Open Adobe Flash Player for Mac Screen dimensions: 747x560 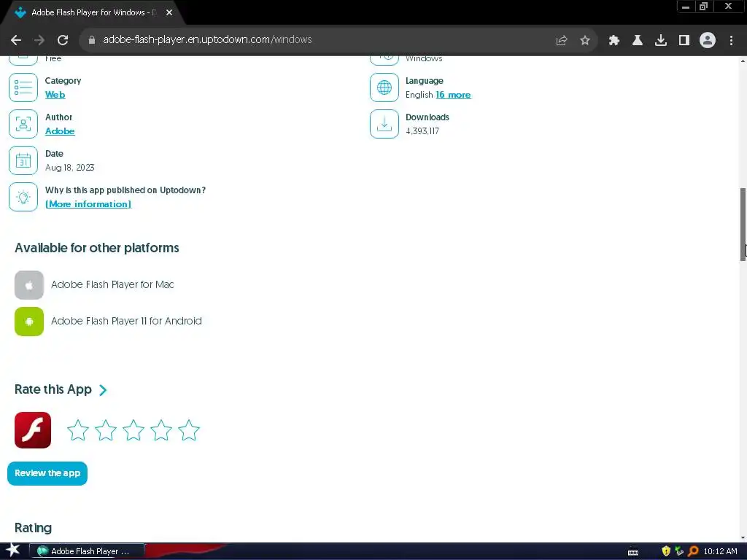(x=112, y=285)
